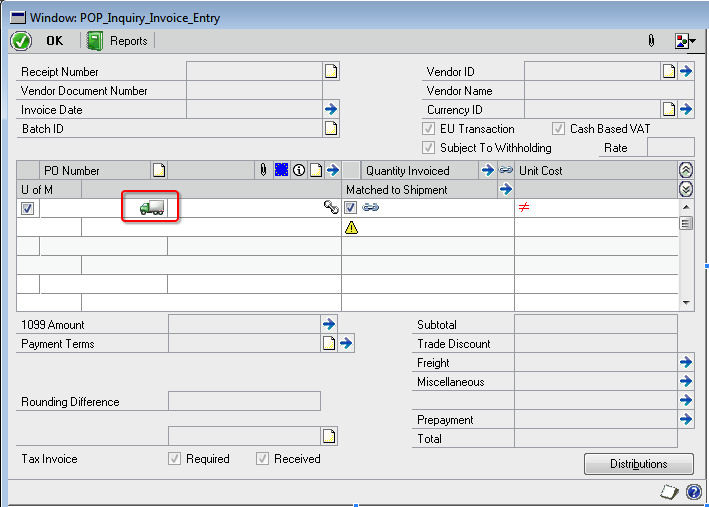Toggle the Subject To Withholding checkbox
The height and width of the screenshot is (507, 709).
click(x=430, y=148)
